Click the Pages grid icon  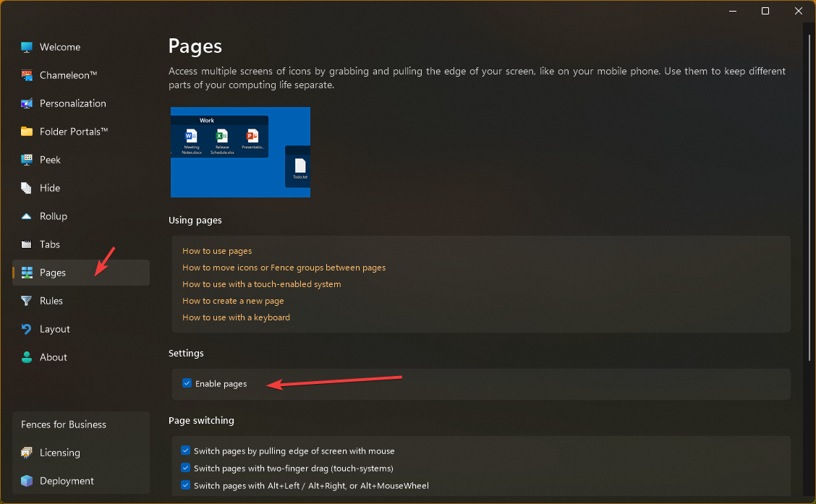(x=27, y=273)
